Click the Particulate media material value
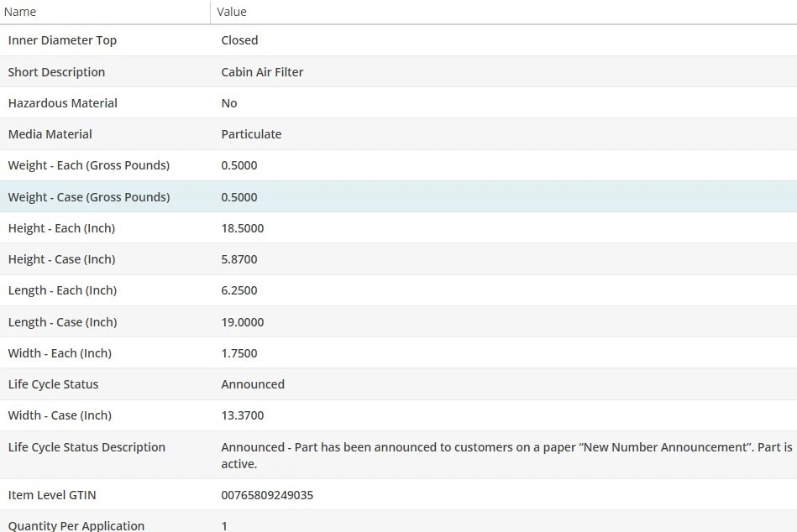The width and height of the screenshot is (797, 532). (x=251, y=134)
